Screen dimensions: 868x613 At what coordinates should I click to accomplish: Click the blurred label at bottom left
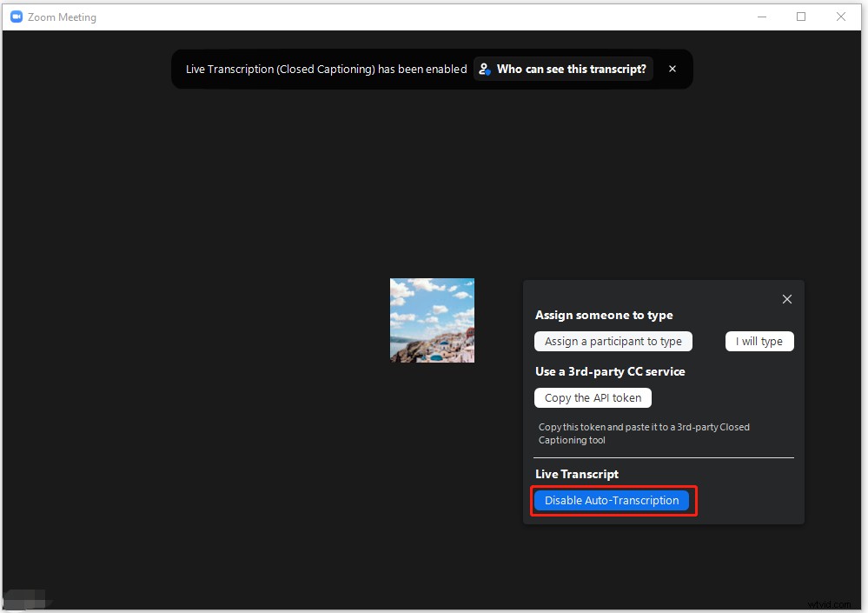point(28,599)
